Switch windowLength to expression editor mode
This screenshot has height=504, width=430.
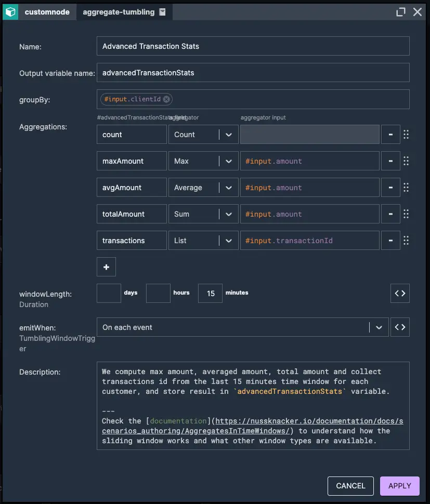(x=400, y=293)
